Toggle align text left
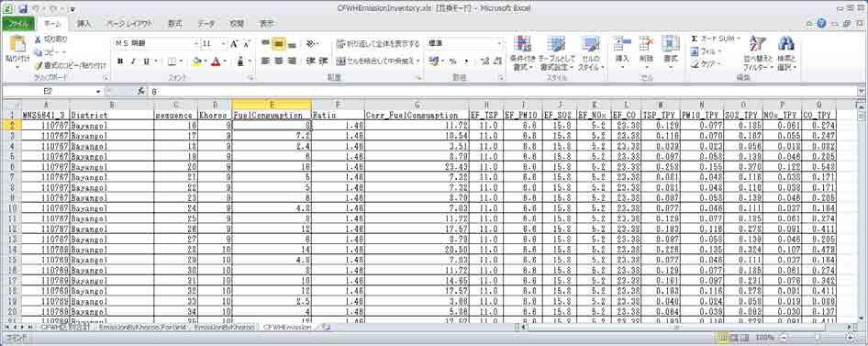The height and width of the screenshot is (346, 868). (x=266, y=61)
